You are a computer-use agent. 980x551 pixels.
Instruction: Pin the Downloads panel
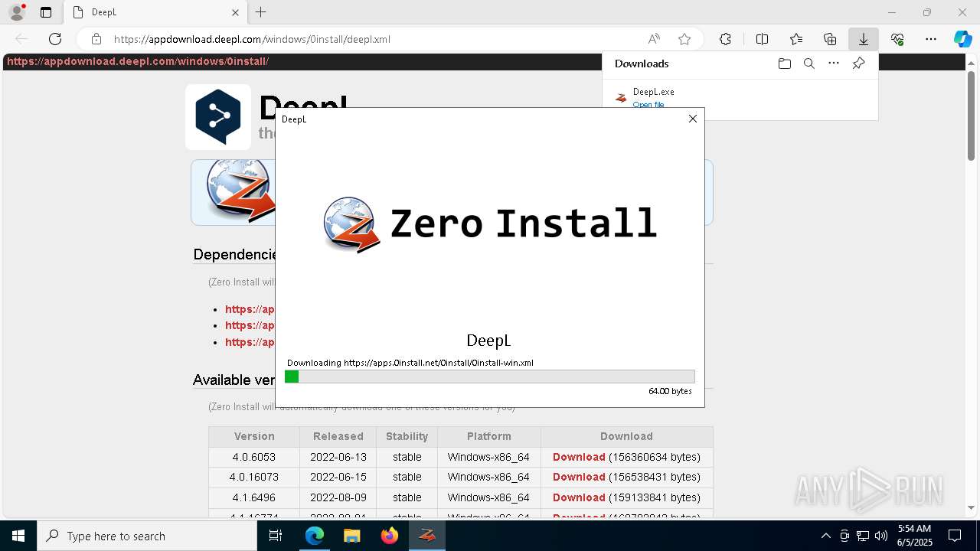click(x=858, y=64)
